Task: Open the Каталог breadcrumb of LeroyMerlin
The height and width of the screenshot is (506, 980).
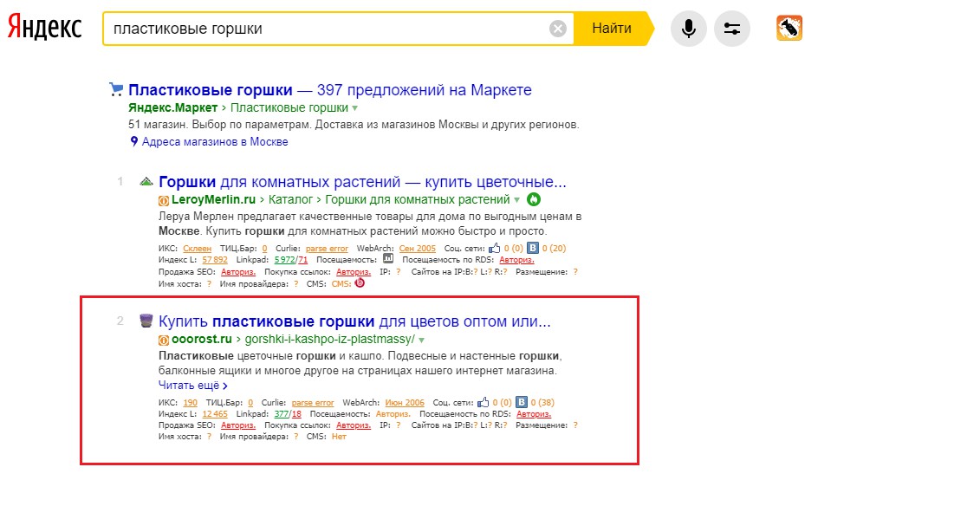Action: 290,200
